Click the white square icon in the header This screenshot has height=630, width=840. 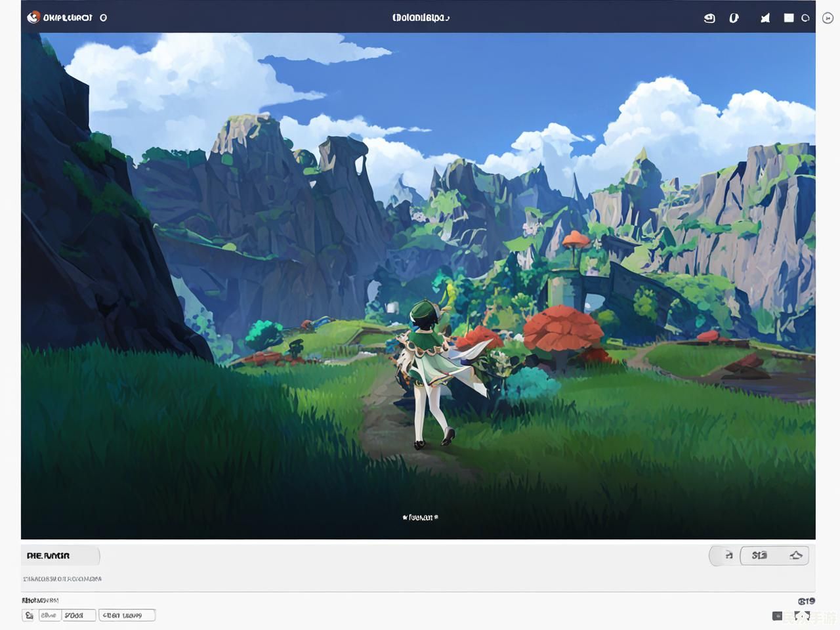pyautogui.click(x=789, y=18)
